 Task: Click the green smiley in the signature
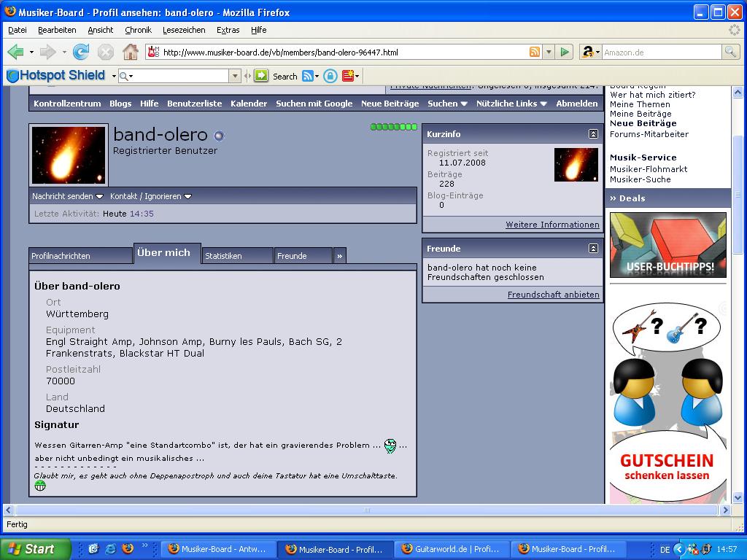(40, 486)
